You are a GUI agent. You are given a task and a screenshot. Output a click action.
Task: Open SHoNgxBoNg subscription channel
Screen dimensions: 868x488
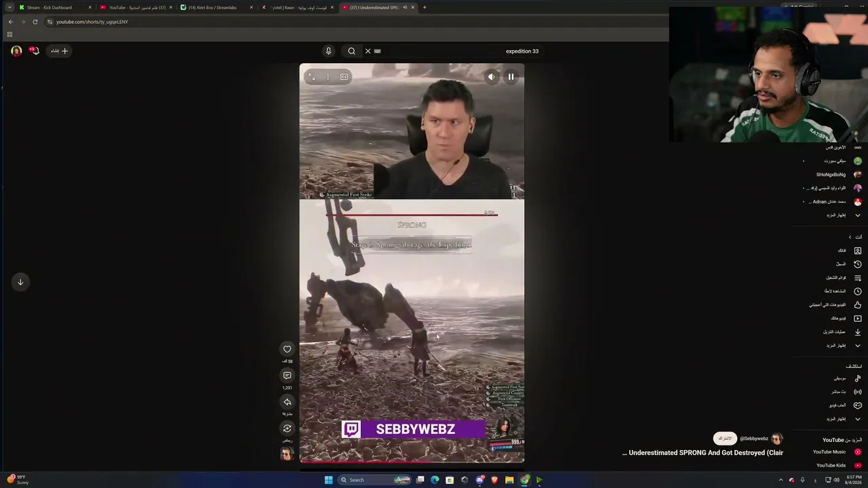[831, 175]
